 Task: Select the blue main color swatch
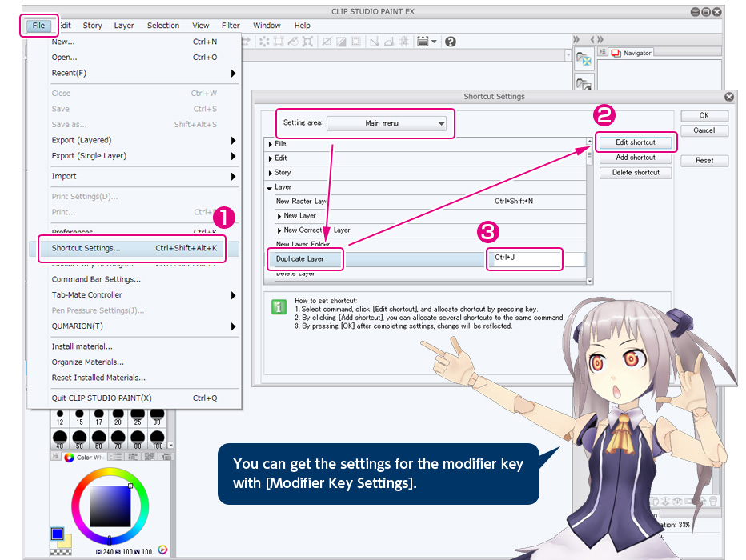[57, 534]
